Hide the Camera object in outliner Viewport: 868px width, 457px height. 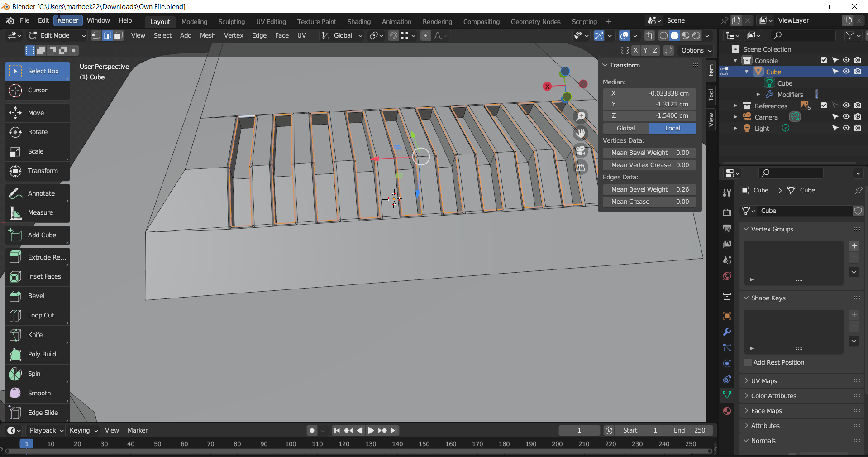(846, 117)
